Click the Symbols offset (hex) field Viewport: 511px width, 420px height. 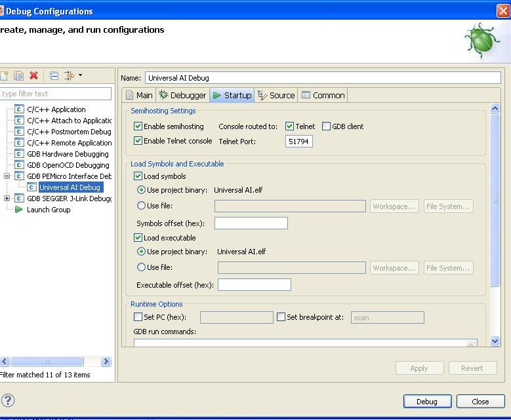pyautogui.click(x=251, y=223)
